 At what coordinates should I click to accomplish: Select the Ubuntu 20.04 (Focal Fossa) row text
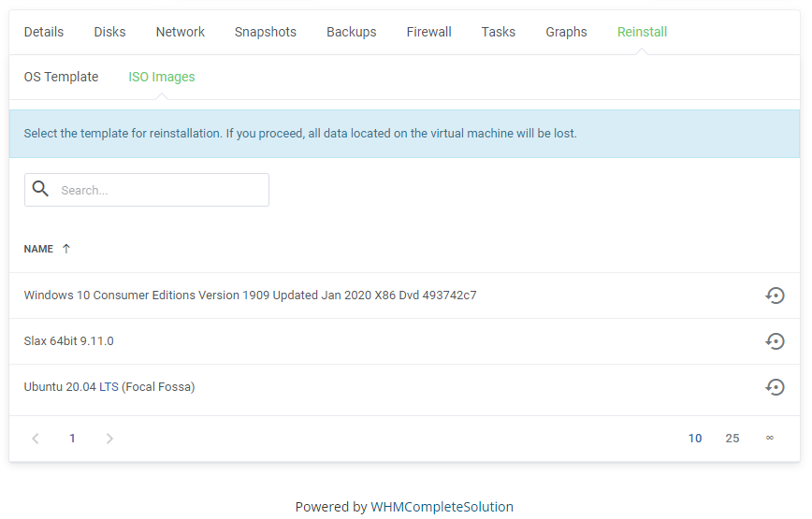109,387
